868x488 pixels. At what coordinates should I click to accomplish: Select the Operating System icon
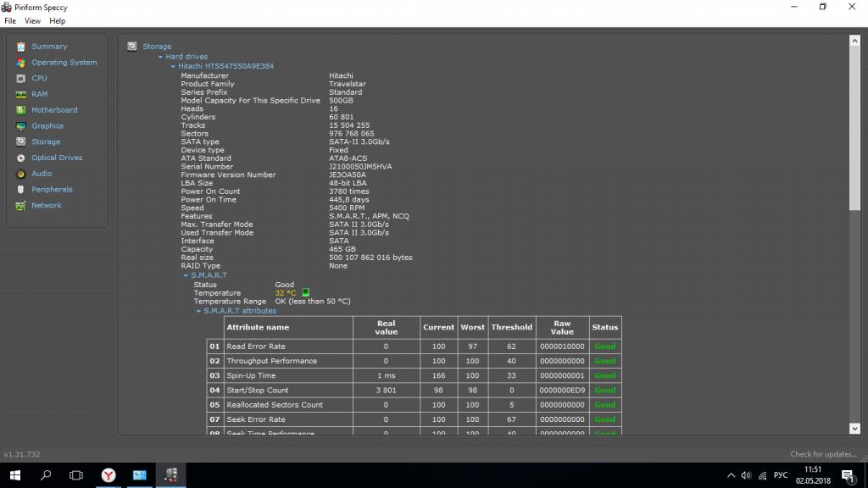coord(21,63)
